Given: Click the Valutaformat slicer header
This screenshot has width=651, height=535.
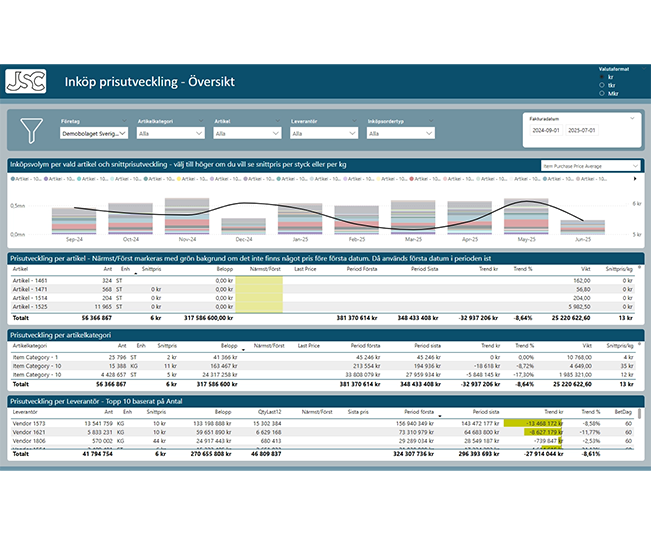Looking at the screenshot, I should [x=614, y=69].
